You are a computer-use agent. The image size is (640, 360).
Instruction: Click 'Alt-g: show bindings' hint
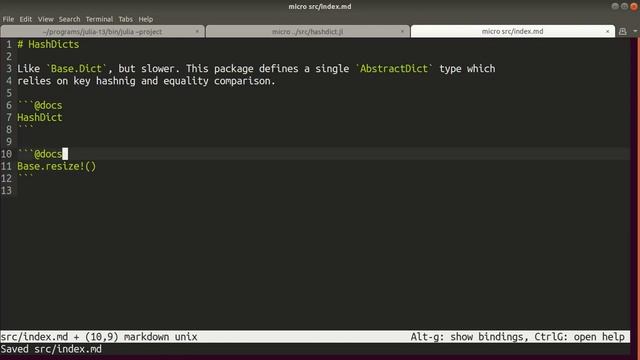click(x=467, y=337)
